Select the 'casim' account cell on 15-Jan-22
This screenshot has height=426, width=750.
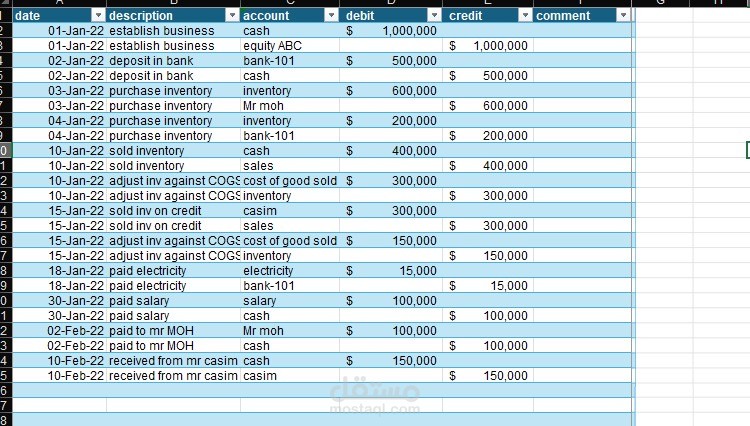tap(290, 211)
